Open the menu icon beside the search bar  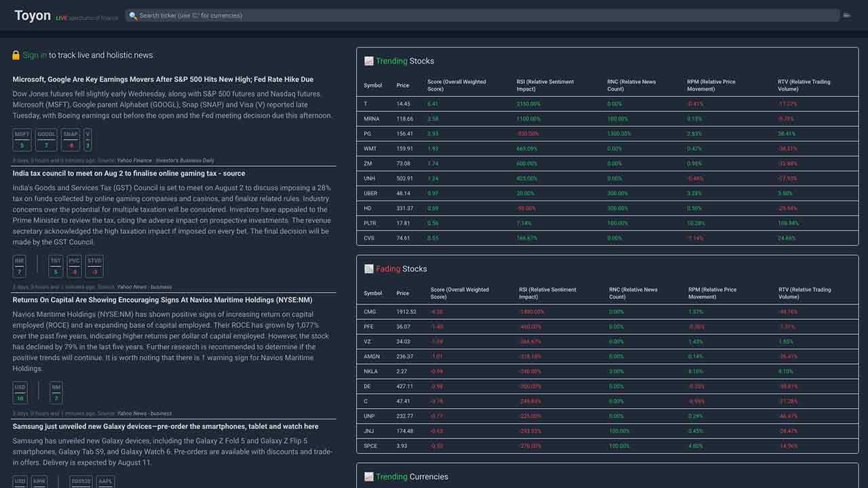pos(846,15)
